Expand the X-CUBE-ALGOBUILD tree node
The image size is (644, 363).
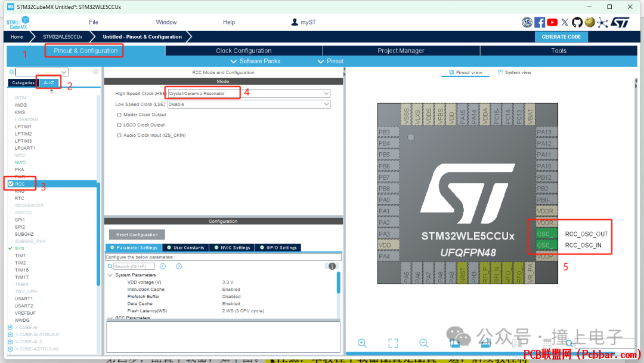point(10,334)
